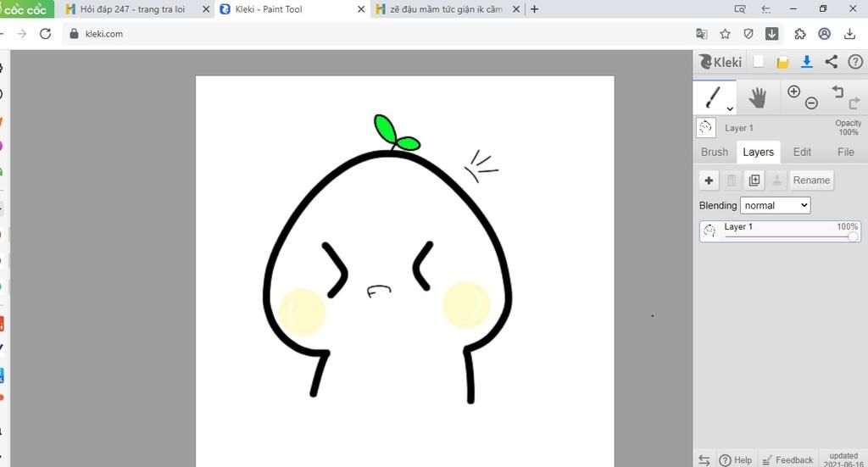Image resolution: width=868 pixels, height=467 pixels.
Task: Open browser downloads icon
Action: [x=849, y=34]
